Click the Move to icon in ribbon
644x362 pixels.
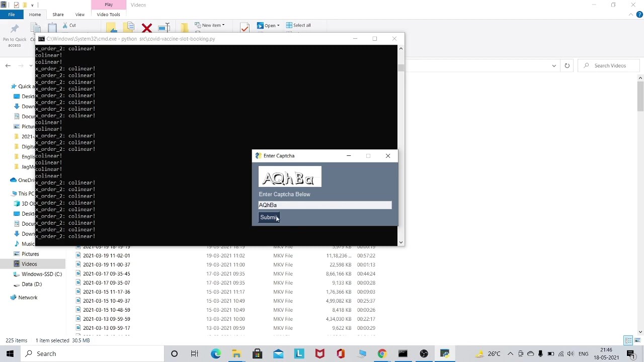[x=111, y=27]
